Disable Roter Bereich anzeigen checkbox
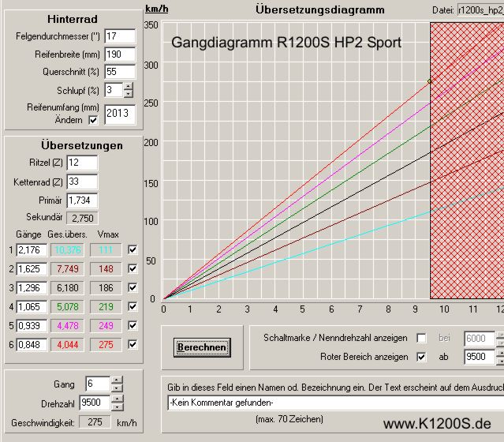Screen dimensions: 504x442 click(421, 357)
